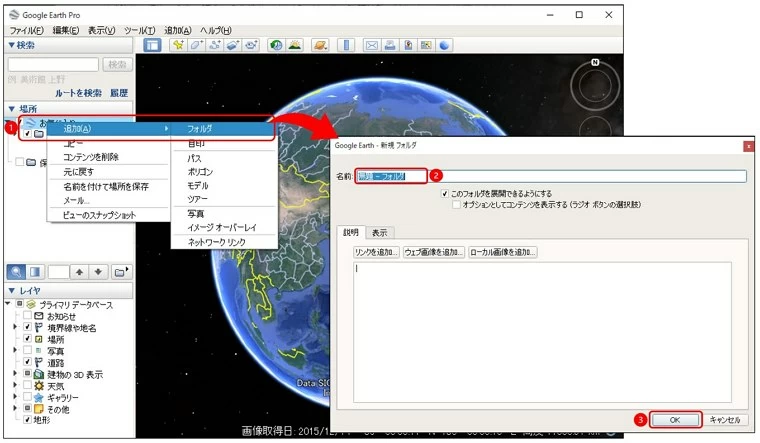Uncheck the 境界線や地名 layer checkbox
760x443 pixels.
(28, 327)
